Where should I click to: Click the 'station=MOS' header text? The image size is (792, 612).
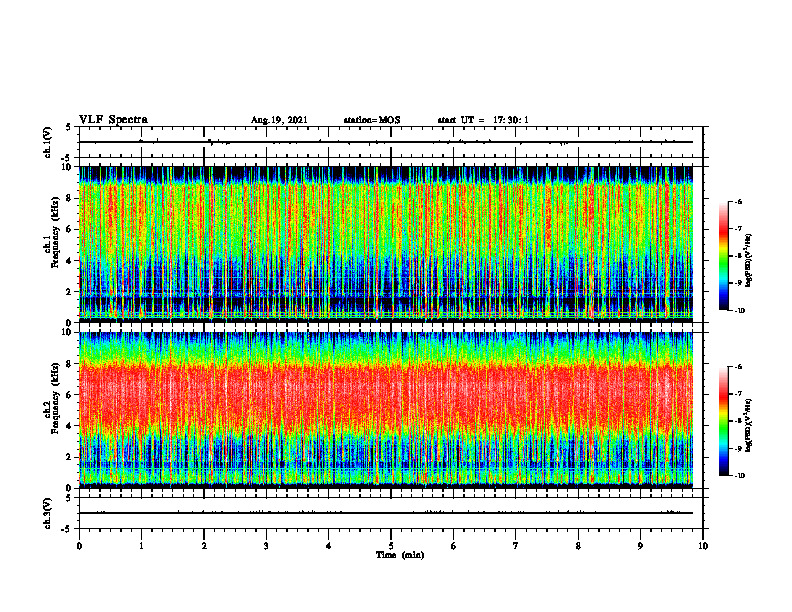pos(372,120)
